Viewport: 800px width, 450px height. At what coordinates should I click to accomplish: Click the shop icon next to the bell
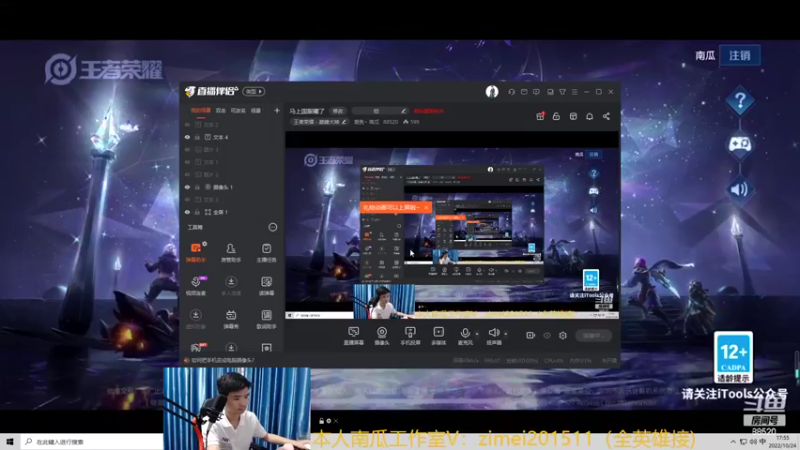point(573,116)
